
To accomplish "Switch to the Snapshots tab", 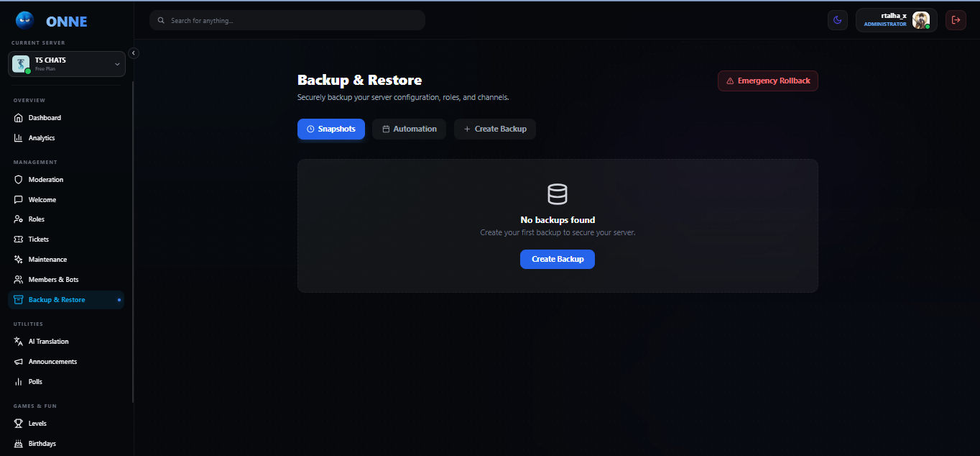I will pos(330,129).
